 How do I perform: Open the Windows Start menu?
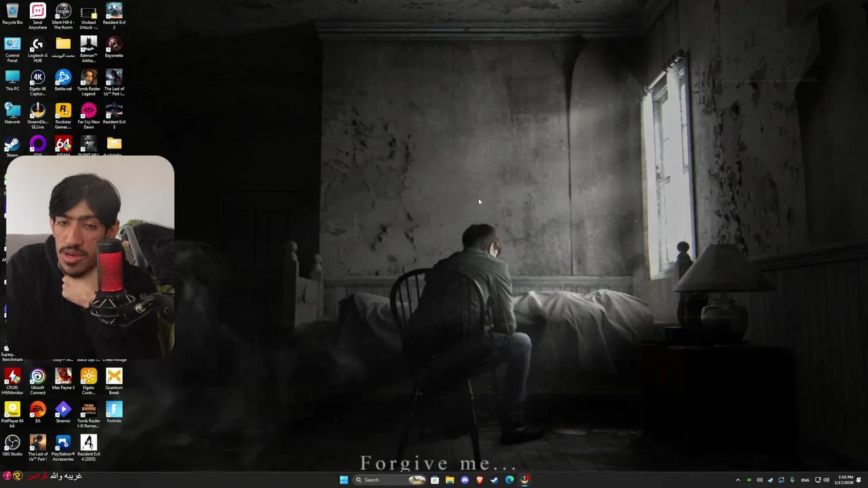pos(344,480)
